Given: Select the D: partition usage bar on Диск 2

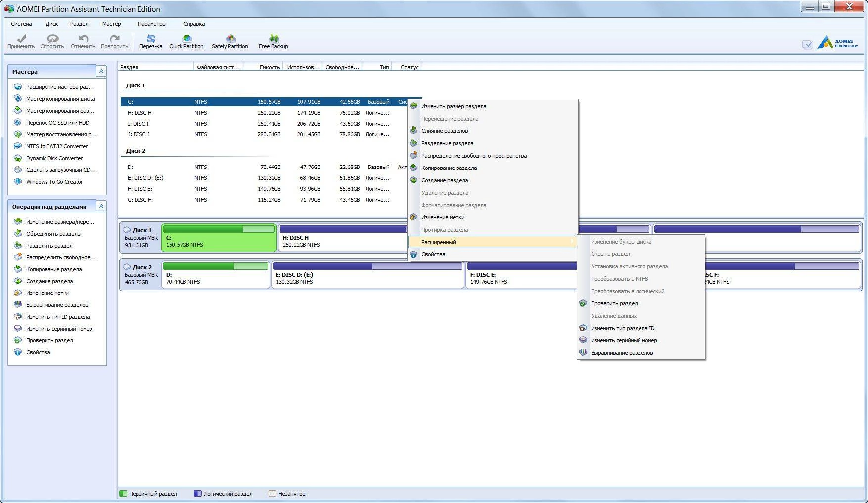Looking at the screenshot, I should (215, 266).
